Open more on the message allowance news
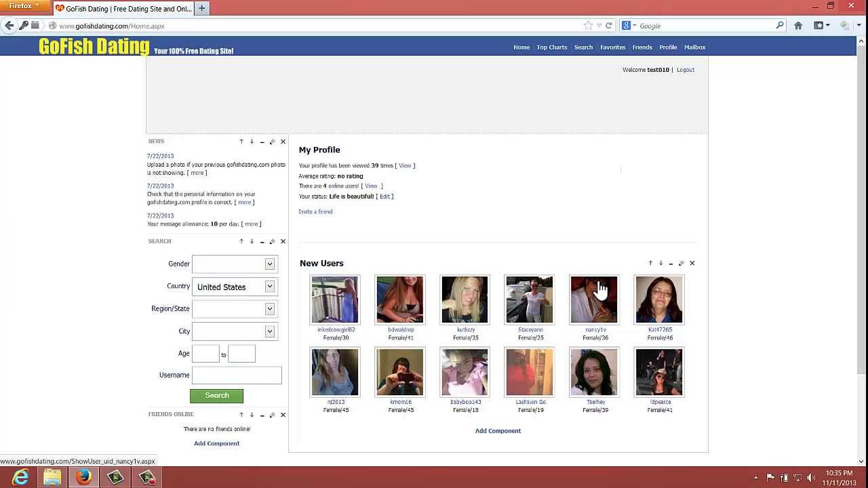 point(251,224)
